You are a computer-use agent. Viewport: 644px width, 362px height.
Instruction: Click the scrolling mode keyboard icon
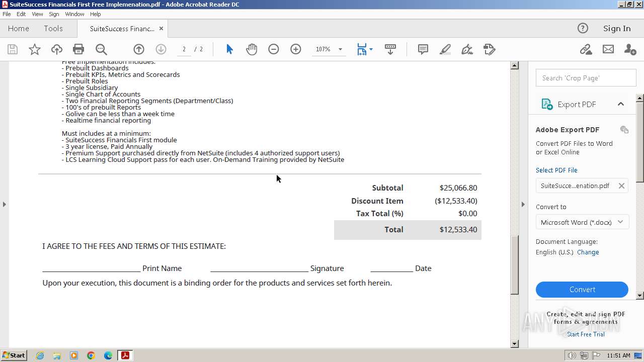coord(390,49)
